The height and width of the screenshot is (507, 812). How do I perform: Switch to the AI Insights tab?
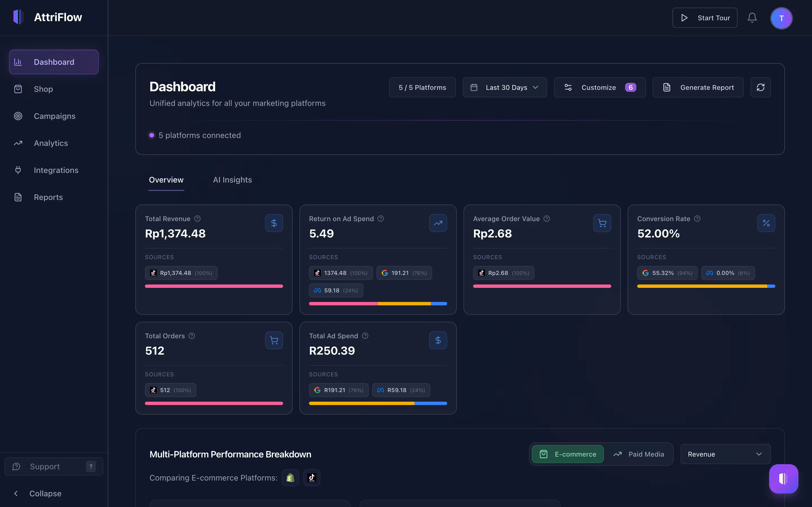(232, 180)
